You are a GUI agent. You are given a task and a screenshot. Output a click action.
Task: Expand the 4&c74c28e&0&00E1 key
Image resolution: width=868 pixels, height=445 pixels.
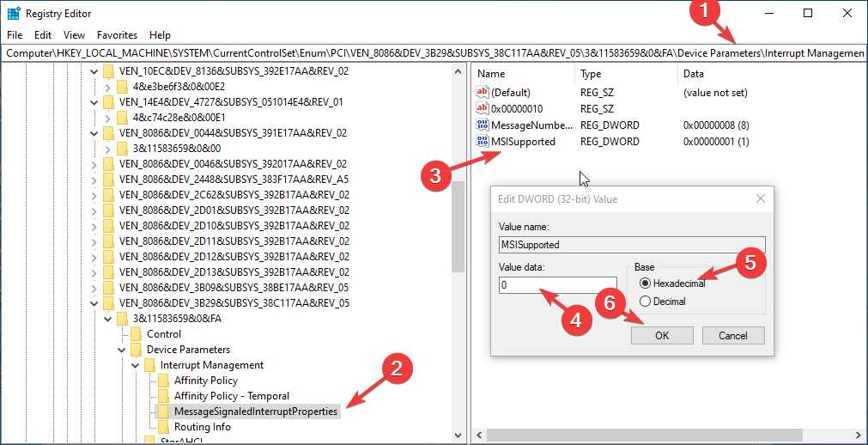tap(107, 118)
